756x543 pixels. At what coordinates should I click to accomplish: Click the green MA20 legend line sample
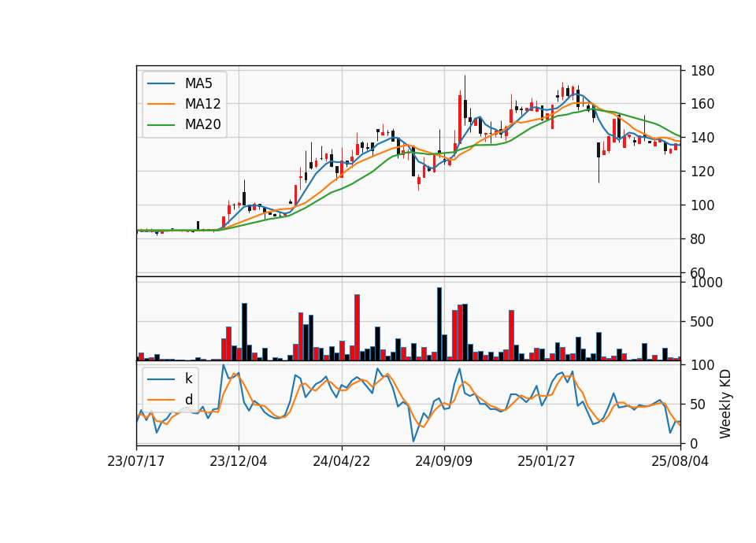161,125
